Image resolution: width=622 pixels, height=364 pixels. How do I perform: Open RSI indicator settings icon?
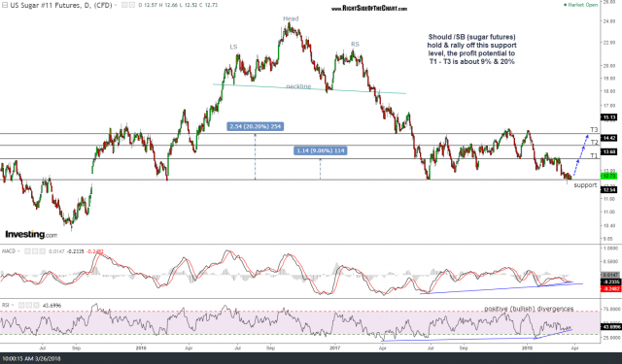pos(28,306)
